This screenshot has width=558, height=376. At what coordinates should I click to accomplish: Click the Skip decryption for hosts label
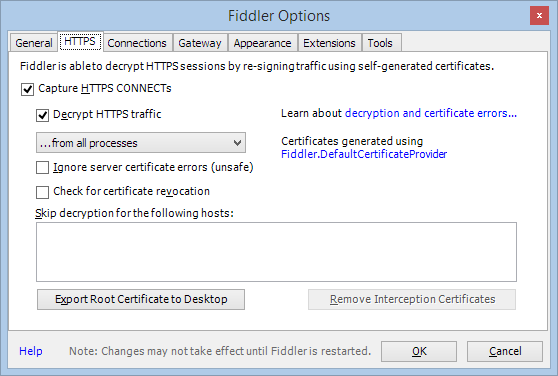[x=134, y=213]
